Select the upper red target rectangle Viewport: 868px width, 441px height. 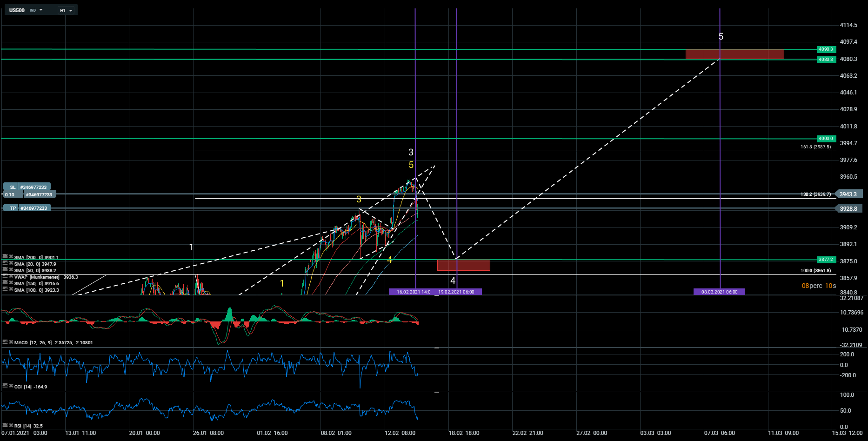[x=734, y=54]
